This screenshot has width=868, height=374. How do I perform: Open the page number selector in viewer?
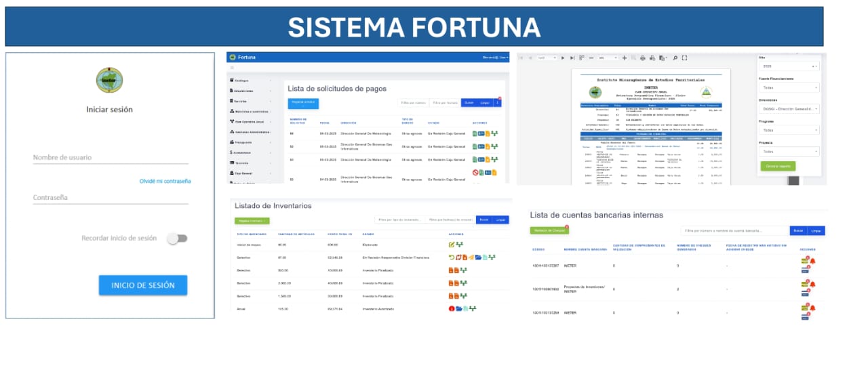click(547, 58)
